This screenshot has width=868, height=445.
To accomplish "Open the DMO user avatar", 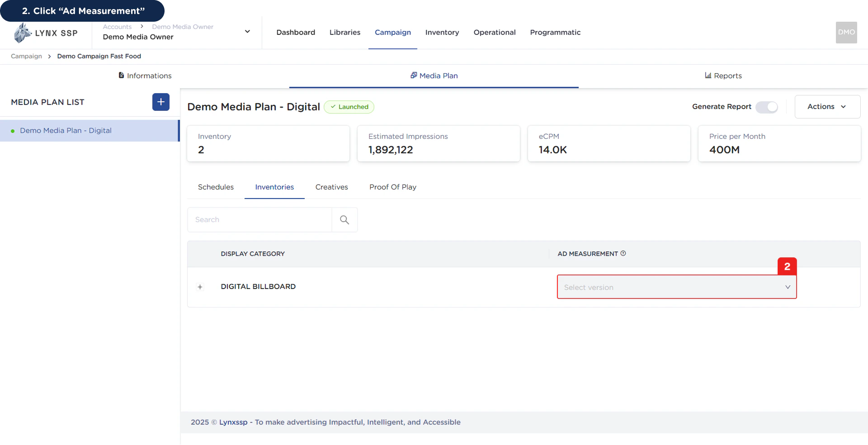I will click(846, 32).
